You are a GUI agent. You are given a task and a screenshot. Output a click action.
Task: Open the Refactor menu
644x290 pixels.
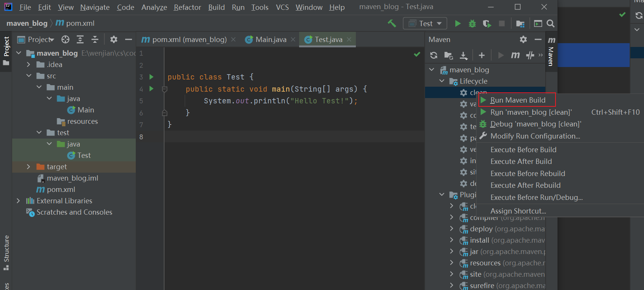tap(187, 7)
